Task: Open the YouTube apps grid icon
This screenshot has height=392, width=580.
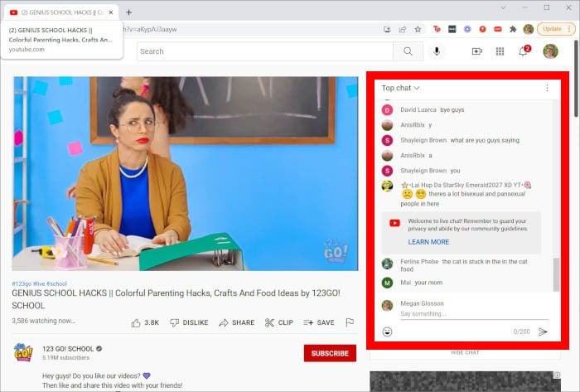Action: pos(500,51)
